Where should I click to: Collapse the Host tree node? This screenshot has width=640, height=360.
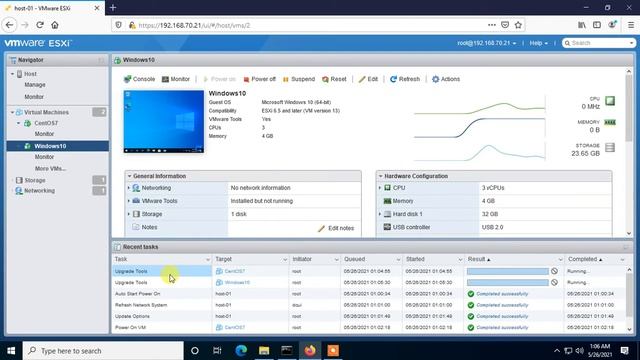12,74
